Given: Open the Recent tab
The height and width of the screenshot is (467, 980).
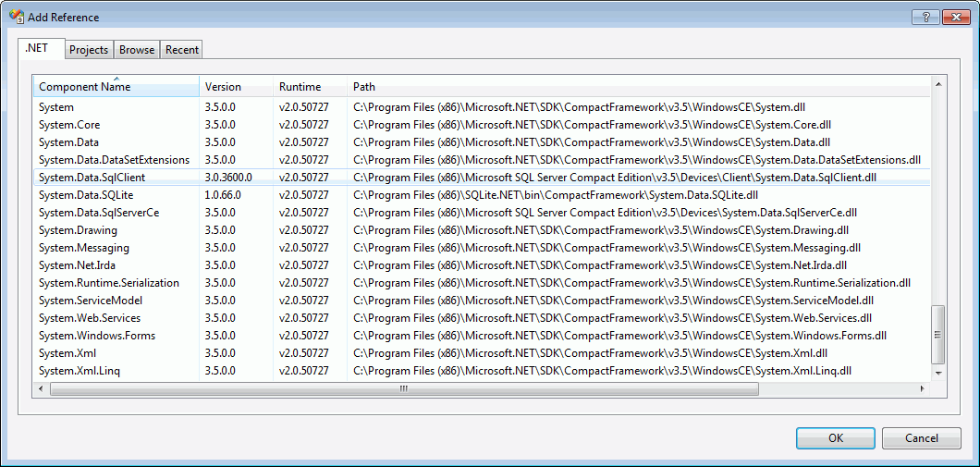Looking at the screenshot, I should (x=182, y=50).
